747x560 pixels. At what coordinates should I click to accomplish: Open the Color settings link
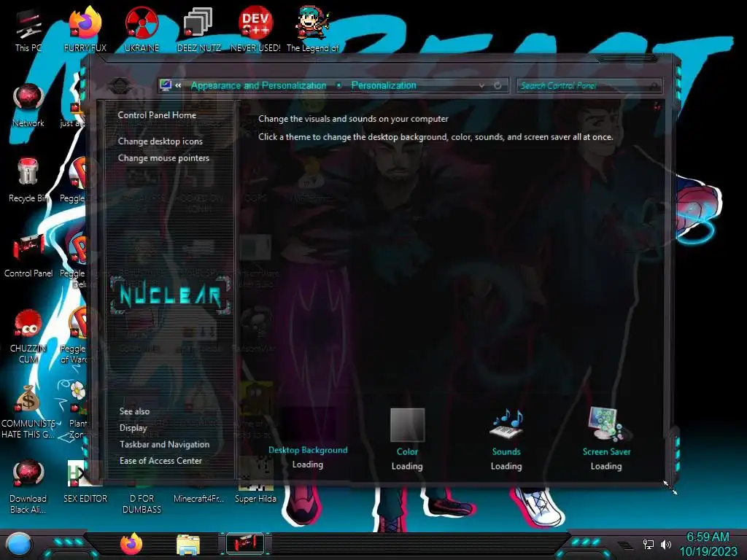tap(407, 451)
